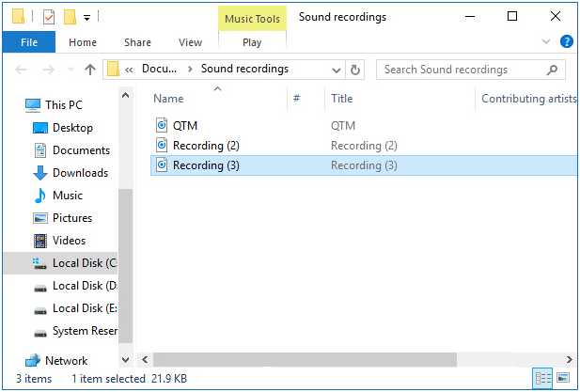Open the Downloads folder in sidebar

80,173
